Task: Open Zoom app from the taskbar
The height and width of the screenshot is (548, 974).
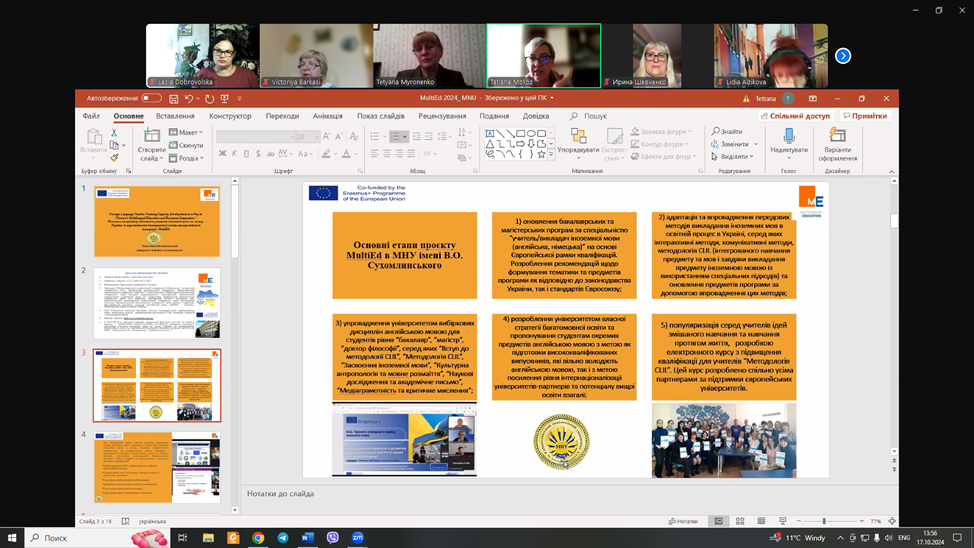Action: tap(357, 538)
